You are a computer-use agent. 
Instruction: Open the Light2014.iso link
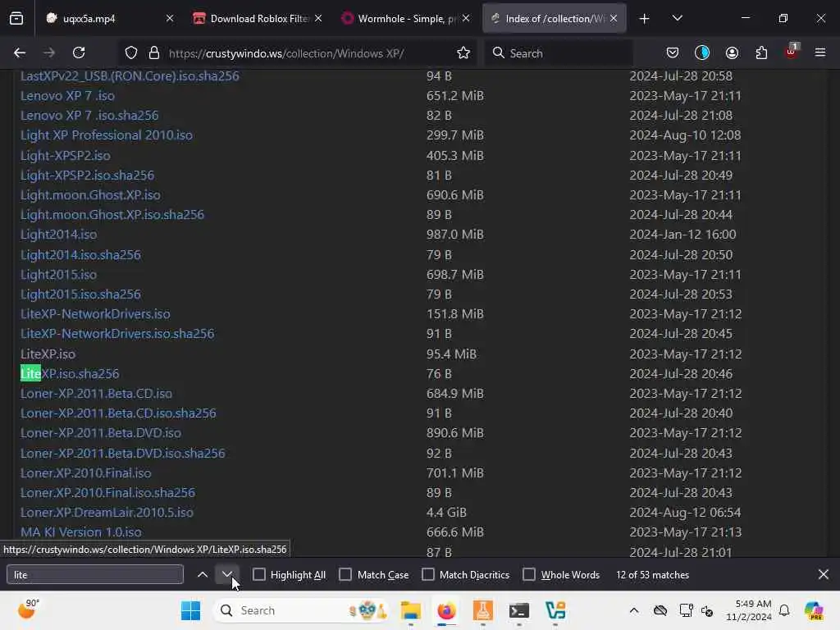(x=58, y=234)
